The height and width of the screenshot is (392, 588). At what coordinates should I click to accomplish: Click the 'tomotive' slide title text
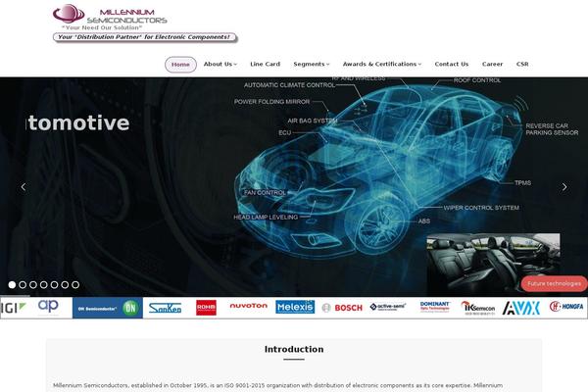click(x=79, y=123)
